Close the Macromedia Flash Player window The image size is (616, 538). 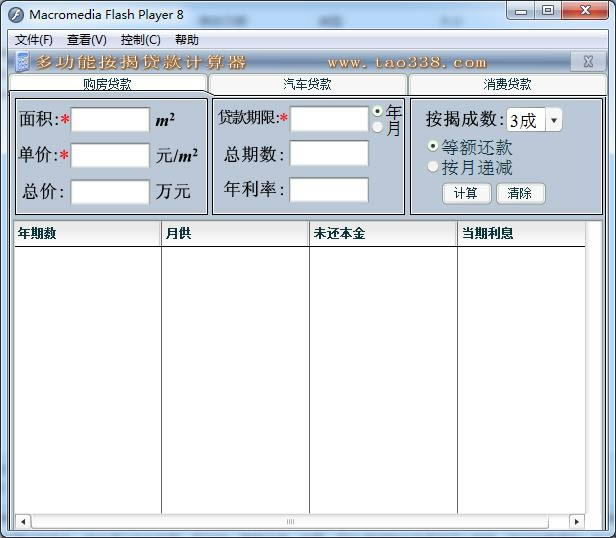coord(585,11)
